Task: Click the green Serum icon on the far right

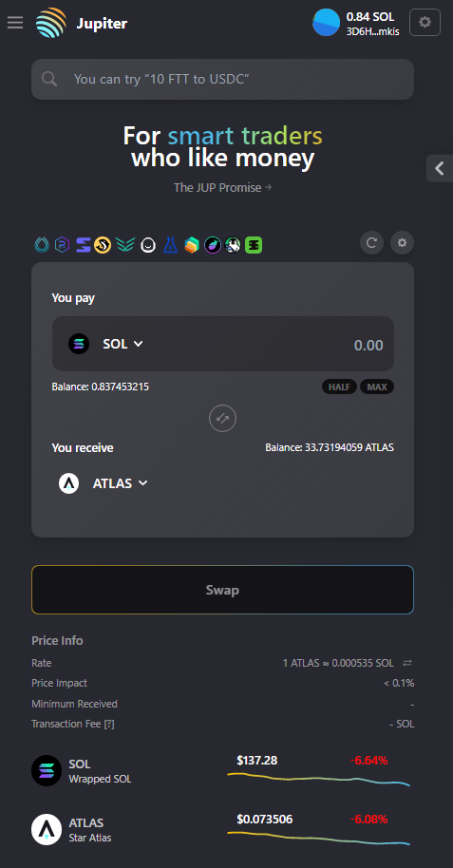Action: (254, 245)
